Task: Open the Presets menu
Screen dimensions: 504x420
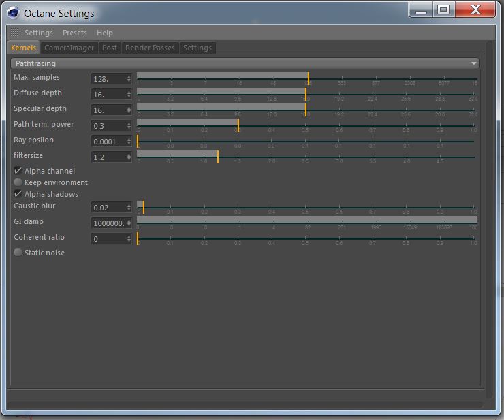Action: tap(74, 33)
